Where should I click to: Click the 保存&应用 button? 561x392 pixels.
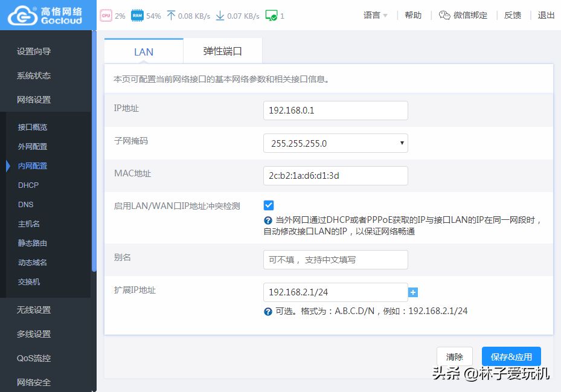pyautogui.click(x=511, y=356)
